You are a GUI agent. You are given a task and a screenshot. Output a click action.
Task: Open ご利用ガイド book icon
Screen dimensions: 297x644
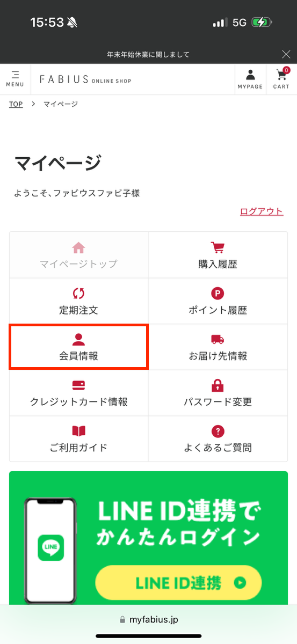(78, 431)
